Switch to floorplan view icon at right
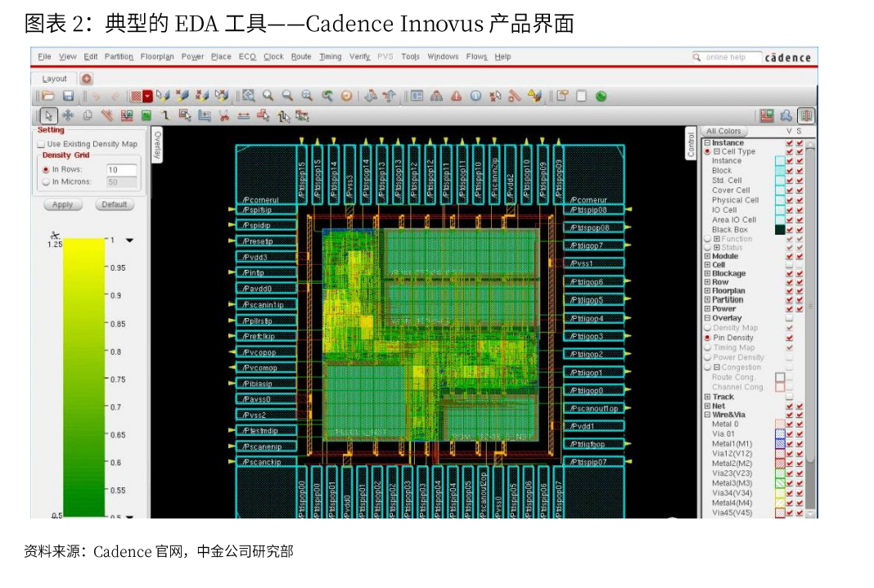874x588 pixels. 767,116
